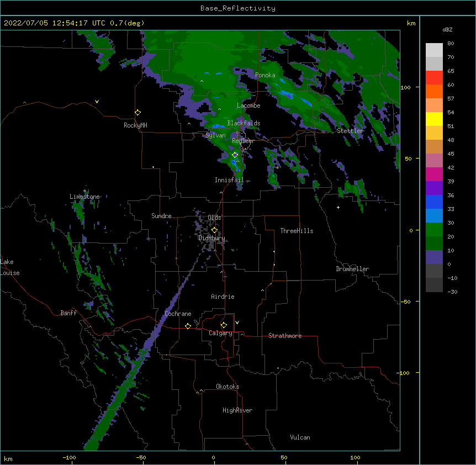Click the asterisk marker above Limestone
Viewport: 476px width, 465px height.
[85, 191]
